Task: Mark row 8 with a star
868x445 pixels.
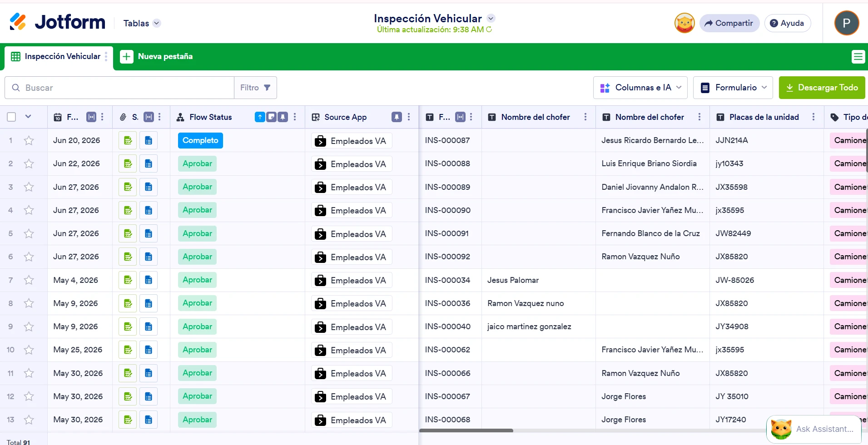Action: (x=29, y=303)
